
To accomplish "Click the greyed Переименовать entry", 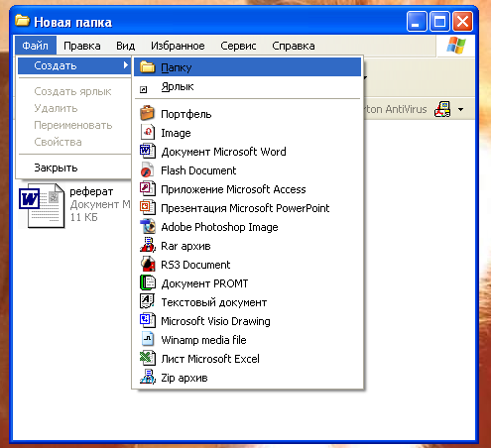I will point(74,125).
